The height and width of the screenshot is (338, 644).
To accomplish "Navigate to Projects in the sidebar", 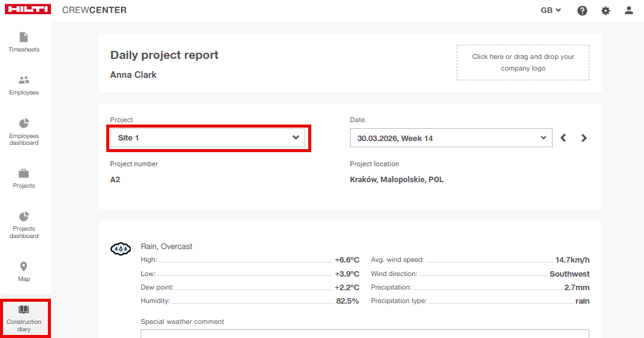I will (x=24, y=179).
